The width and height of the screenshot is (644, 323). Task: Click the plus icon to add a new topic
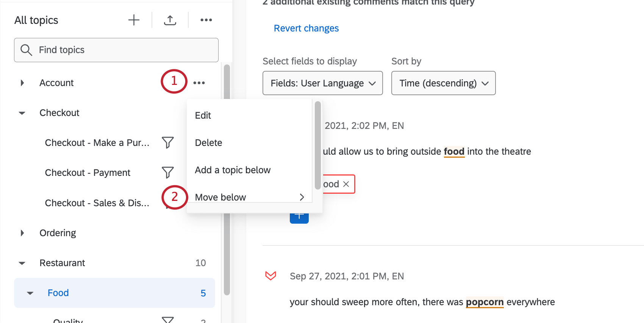point(134,20)
